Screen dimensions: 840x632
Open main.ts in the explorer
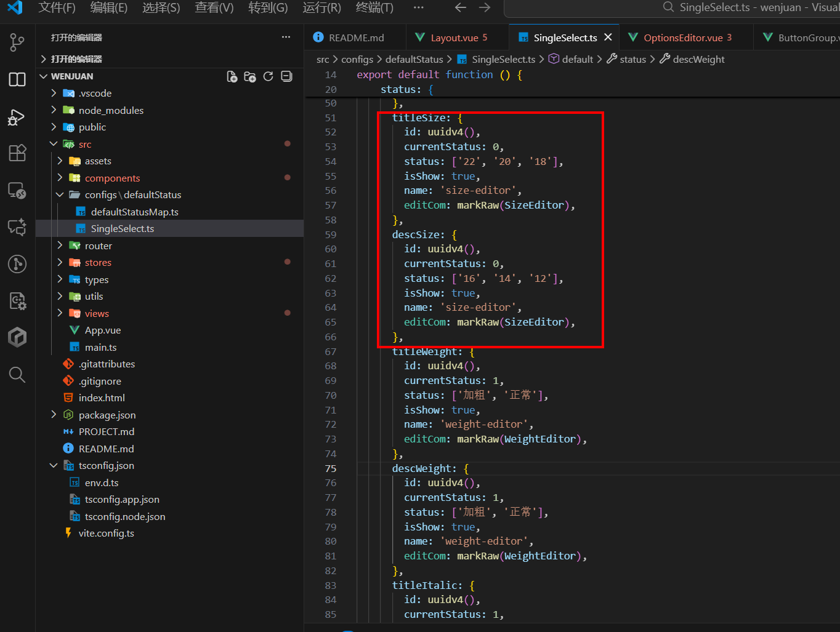(x=100, y=347)
